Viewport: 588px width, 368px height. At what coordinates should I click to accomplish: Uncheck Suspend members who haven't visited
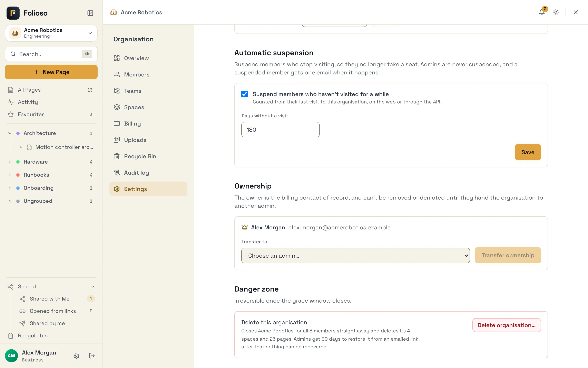pos(244,94)
